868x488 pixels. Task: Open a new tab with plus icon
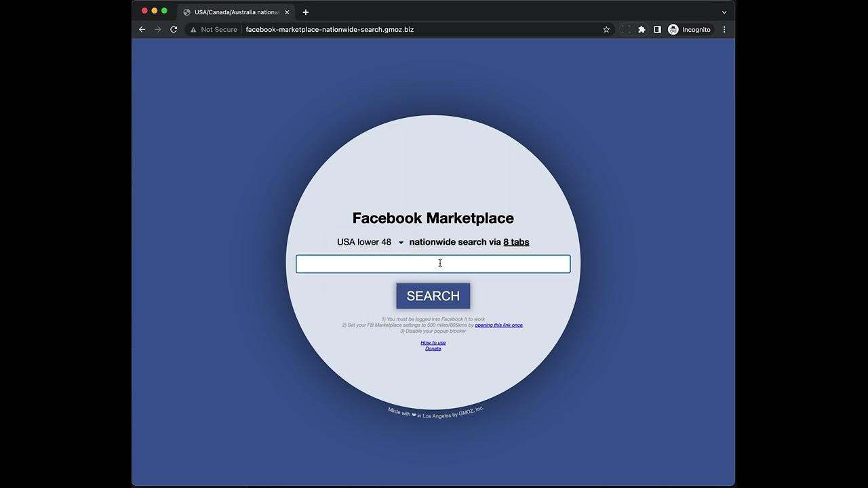306,12
